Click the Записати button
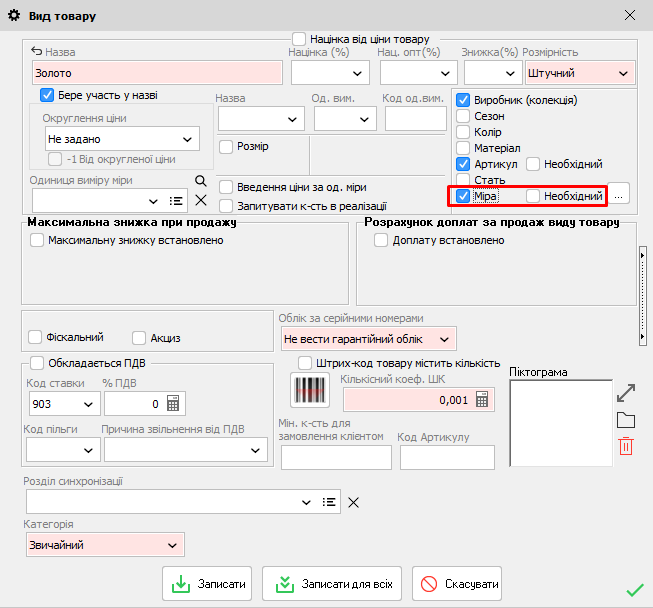Image resolution: width=653 pixels, height=608 pixels. click(207, 583)
